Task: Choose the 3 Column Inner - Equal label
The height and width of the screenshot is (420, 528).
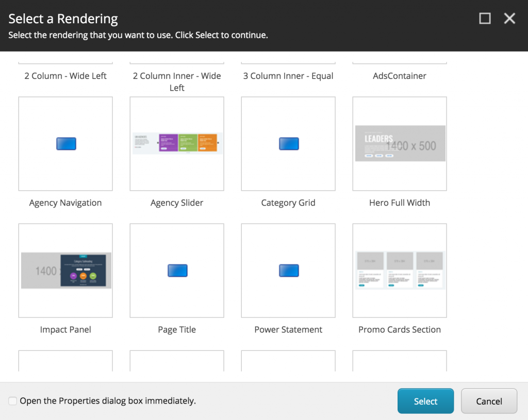Action: [288, 76]
